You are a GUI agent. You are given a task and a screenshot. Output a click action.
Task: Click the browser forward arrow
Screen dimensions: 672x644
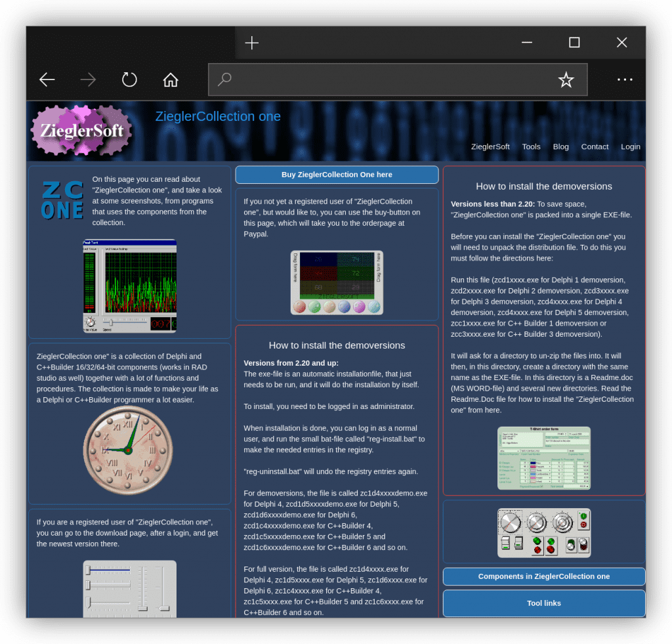tap(89, 79)
